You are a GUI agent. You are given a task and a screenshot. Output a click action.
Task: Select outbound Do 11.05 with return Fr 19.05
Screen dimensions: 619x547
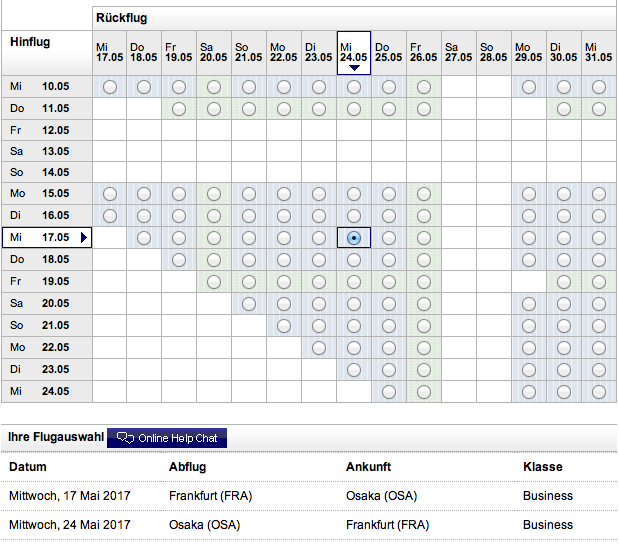[x=179, y=109]
